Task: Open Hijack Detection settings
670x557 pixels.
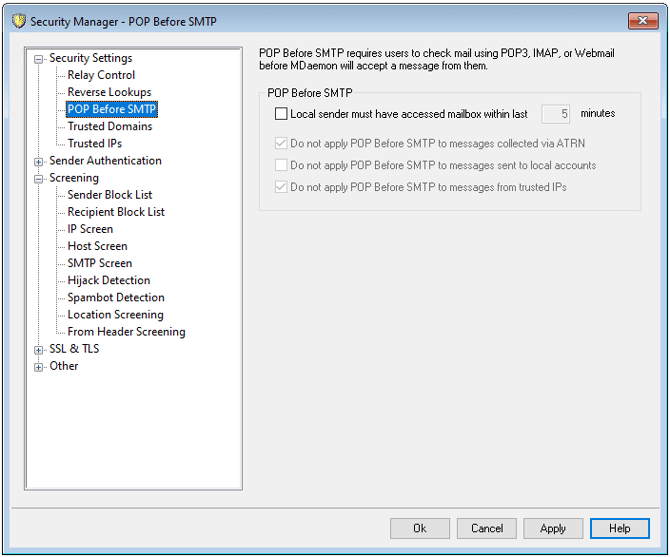Action: tap(109, 281)
